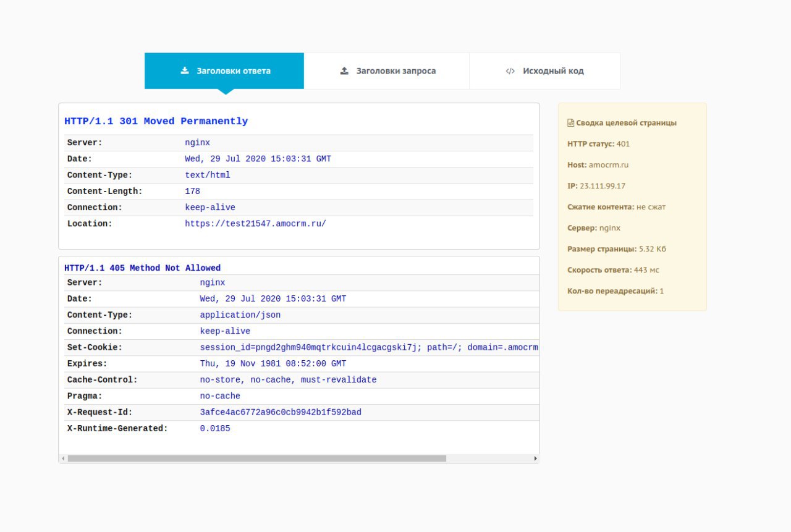791x532 pixels.
Task: Click the HTTP/1.1 405 Method Not Allowed heading
Action: 142,268
